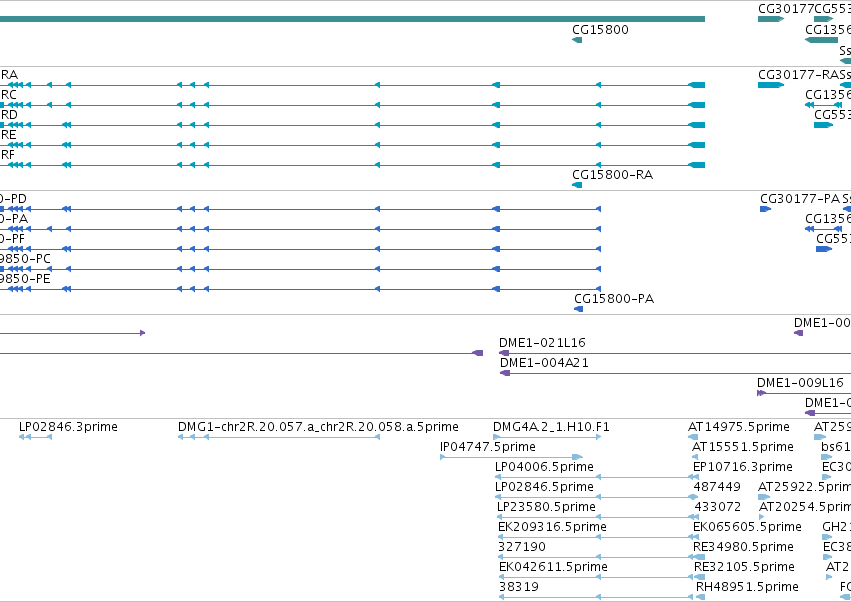Click the 433072 EST label
This screenshot has height=602, width=851.
click(717, 507)
